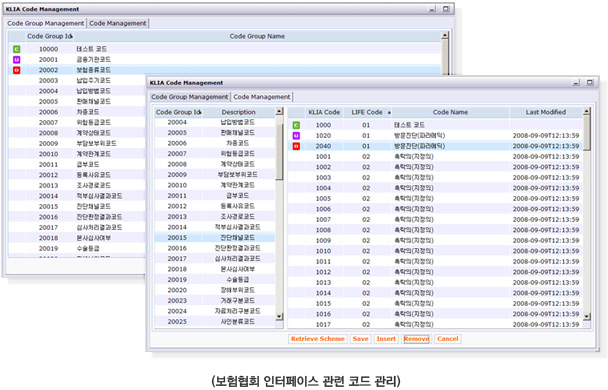
Task: Click scroll up arrow in back window
Action: [445, 35]
